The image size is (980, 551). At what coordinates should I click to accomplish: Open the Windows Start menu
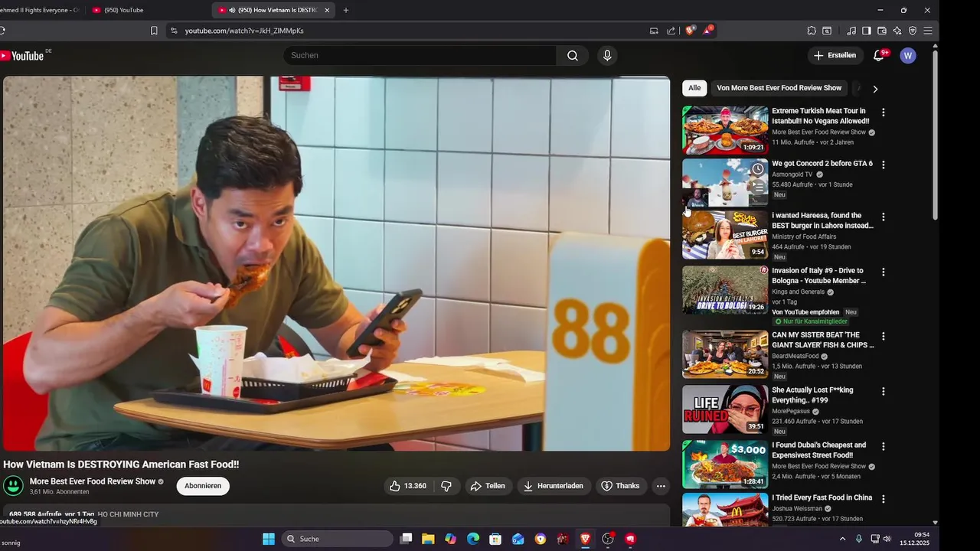point(269,539)
